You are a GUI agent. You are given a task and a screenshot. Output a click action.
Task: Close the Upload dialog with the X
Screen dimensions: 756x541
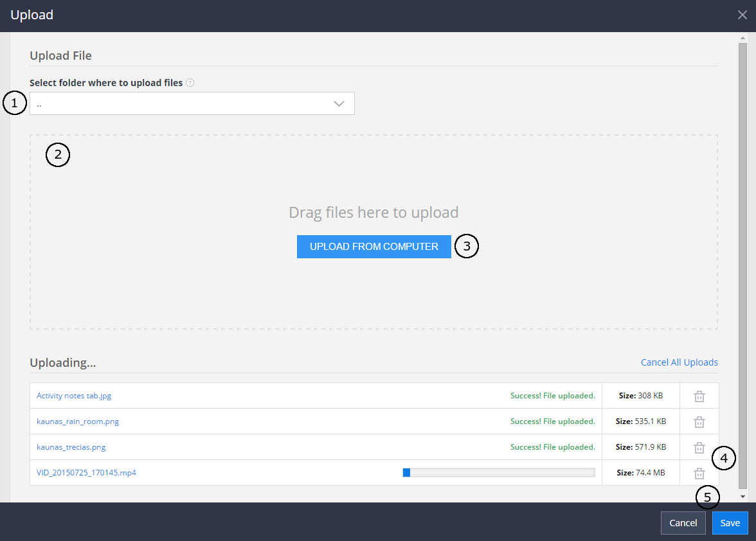pos(742,15)
